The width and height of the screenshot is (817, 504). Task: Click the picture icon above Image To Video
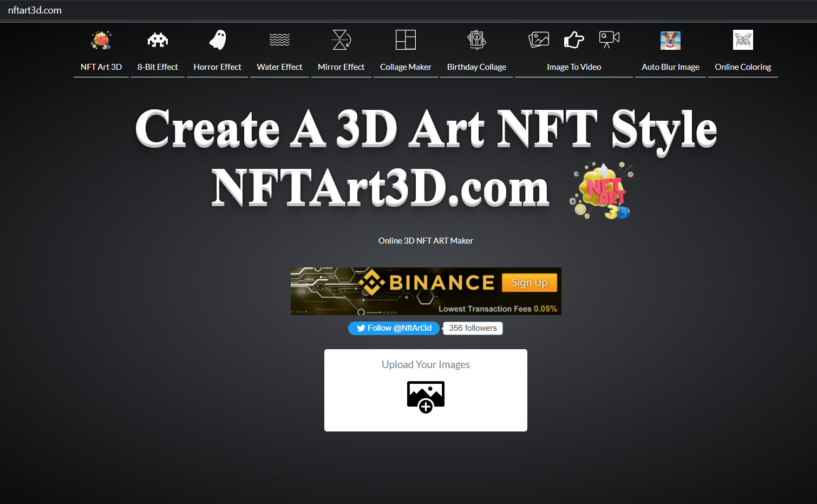539,40
